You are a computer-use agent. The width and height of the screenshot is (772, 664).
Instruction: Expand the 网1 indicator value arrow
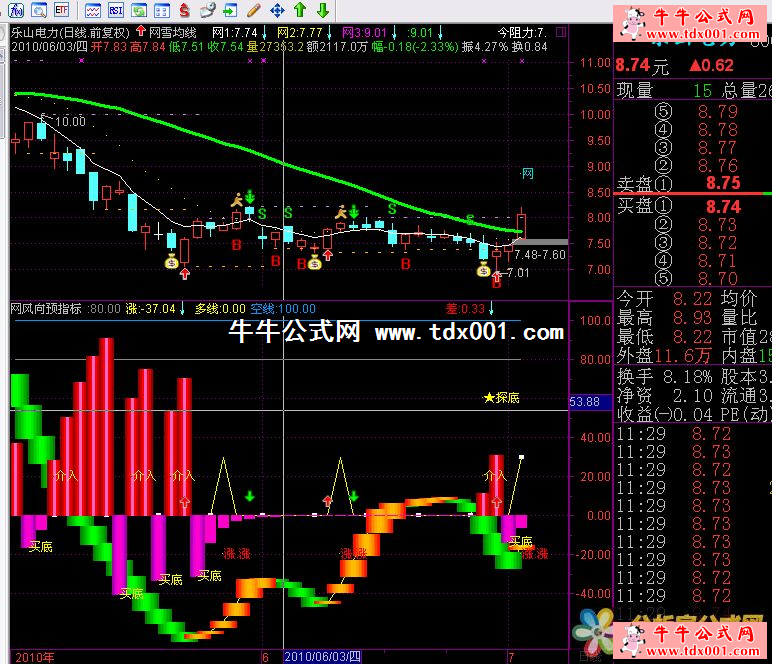(x=264, y=33)
